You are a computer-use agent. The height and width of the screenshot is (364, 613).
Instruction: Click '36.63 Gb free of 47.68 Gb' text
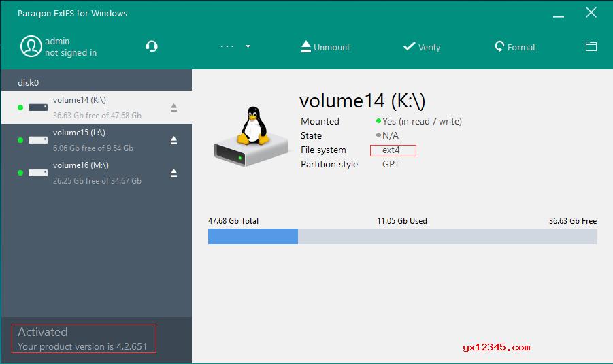click(x=97, y=116)
